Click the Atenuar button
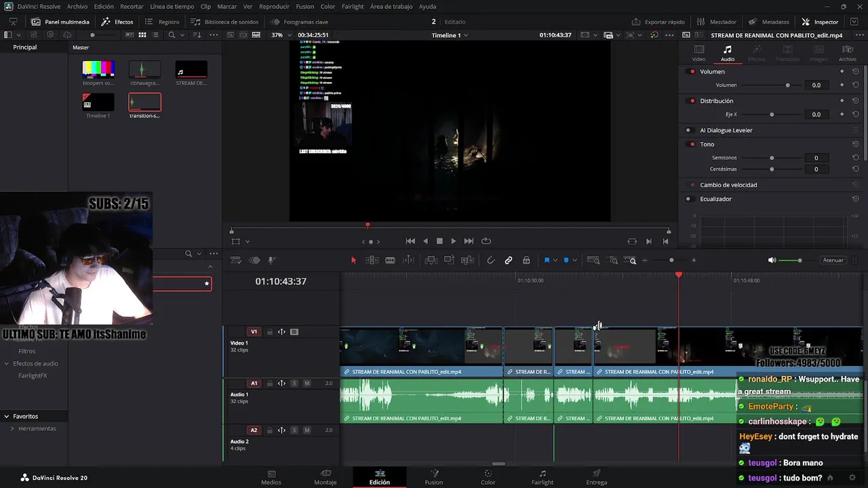 pyautogui.click(x=833, y=260)
